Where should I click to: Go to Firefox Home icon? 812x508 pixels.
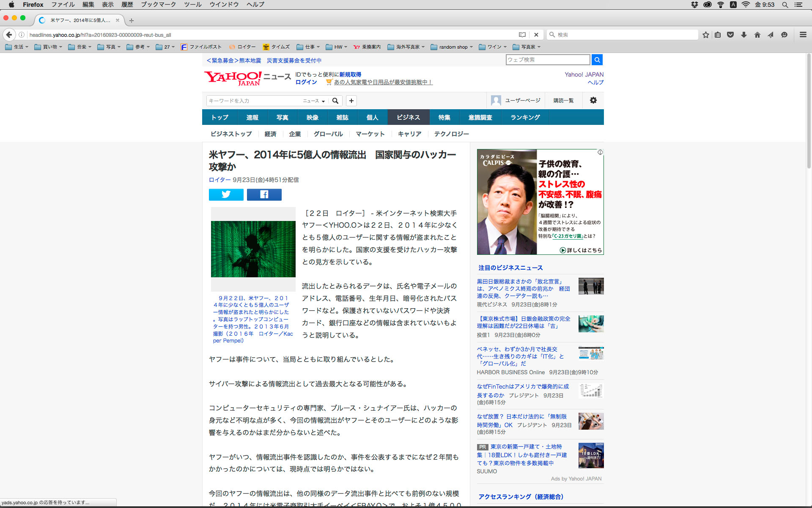757,35
